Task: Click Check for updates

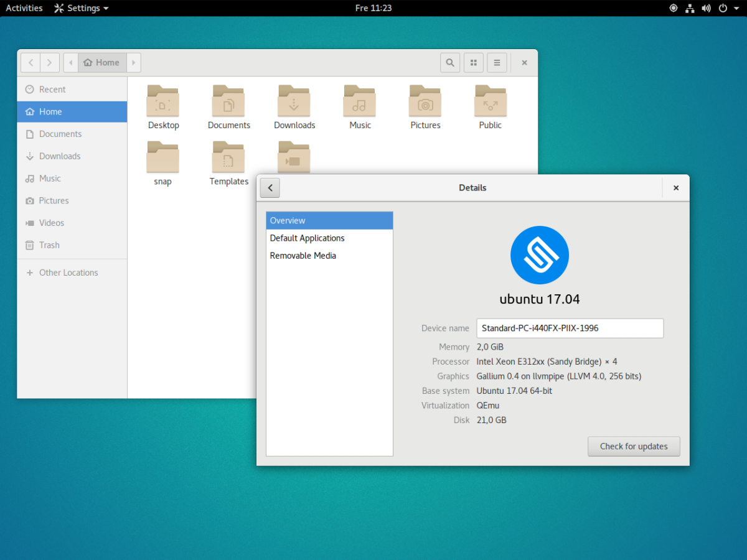Action: 634,446
